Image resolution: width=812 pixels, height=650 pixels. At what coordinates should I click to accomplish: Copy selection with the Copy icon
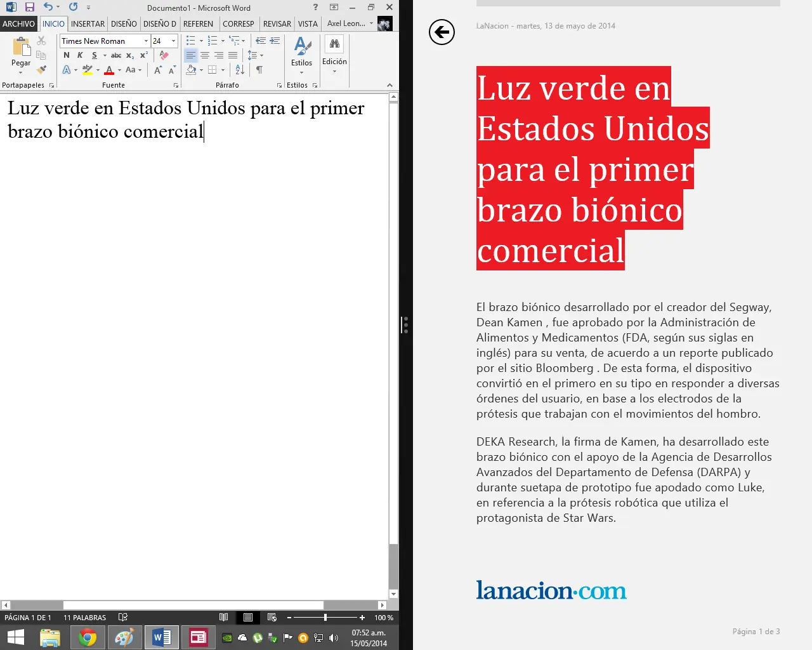[x=41, y=55]
